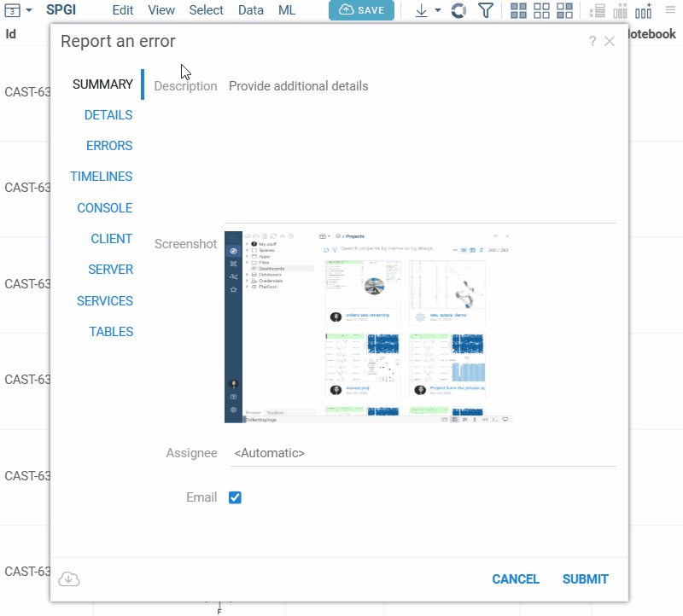This screenshot has height=616, width=683.
Task: Click the cloud download icon in dialog footer
Action: tap(69, 579)
